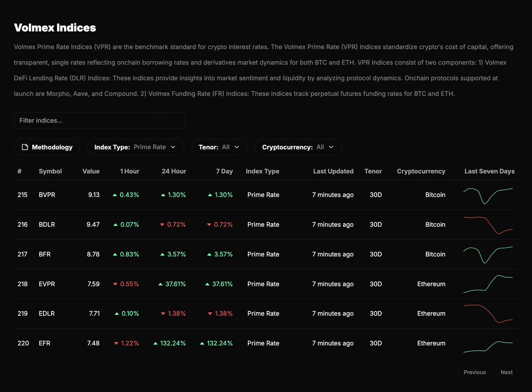Image resolution: width=532 pixels, height=392 pixels.
Task: Select the BFR symbol
Action: coord(45,254)
